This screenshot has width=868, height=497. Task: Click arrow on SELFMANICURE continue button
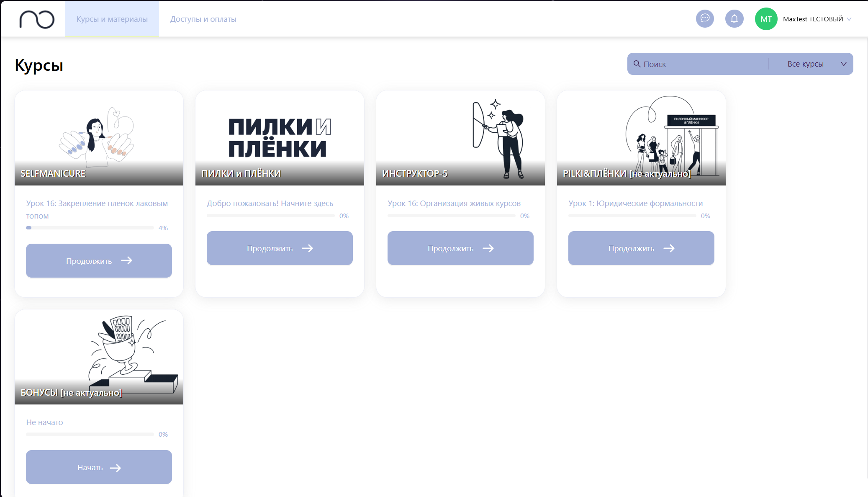pos(126,260)
